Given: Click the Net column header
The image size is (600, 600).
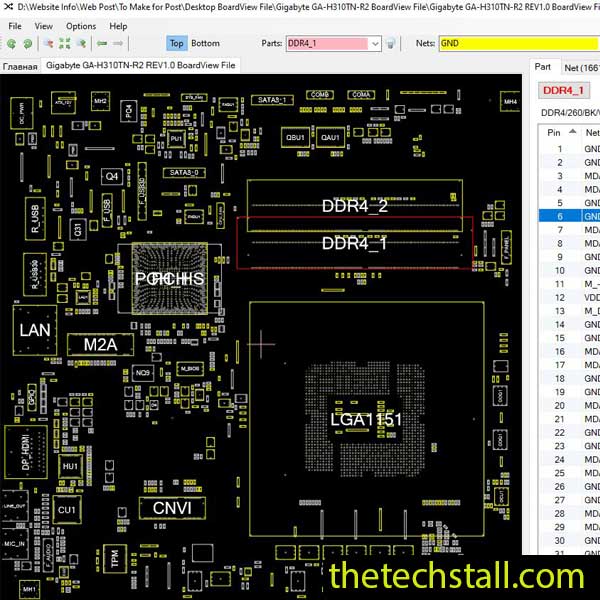Looking at the screenshot, I should point(592,132).
